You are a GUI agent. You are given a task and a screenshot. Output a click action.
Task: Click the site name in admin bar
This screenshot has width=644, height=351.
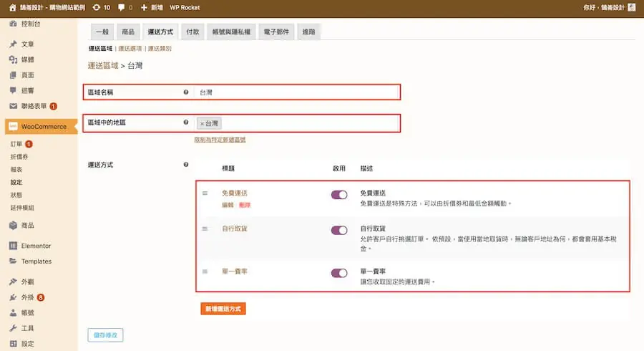tap(52, 7)
